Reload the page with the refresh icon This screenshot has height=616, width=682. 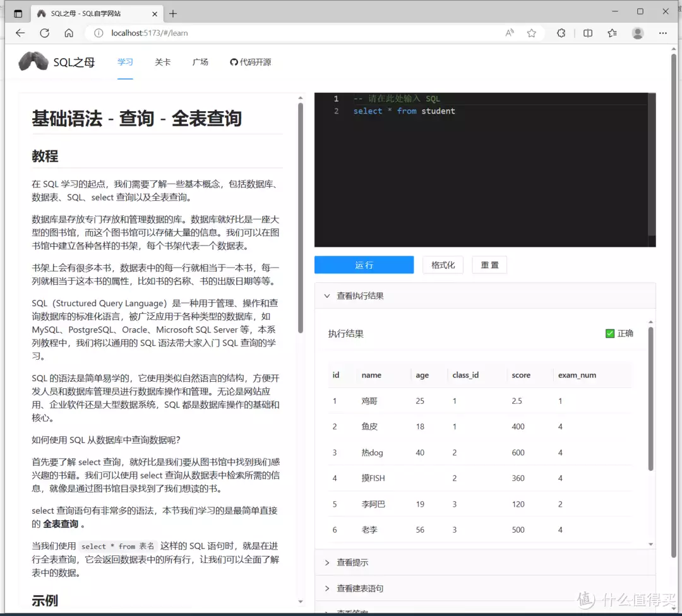coord(44,33)
